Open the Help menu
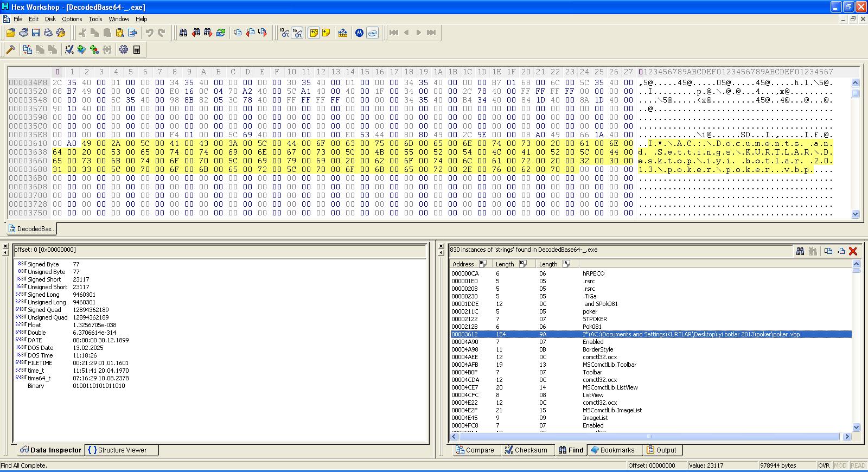 (x=142, y=19)
